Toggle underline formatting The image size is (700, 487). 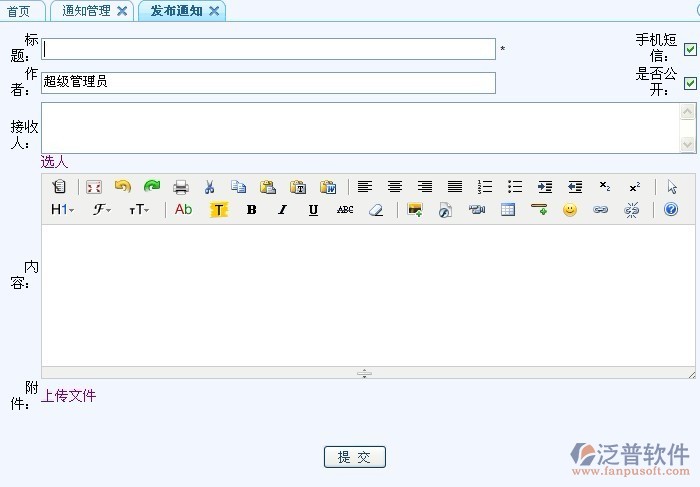[313, 210]
